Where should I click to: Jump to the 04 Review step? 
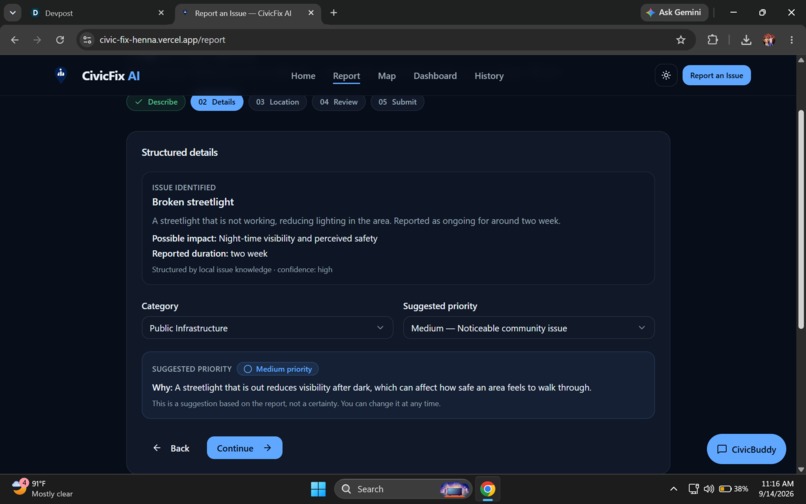point(338,102)
